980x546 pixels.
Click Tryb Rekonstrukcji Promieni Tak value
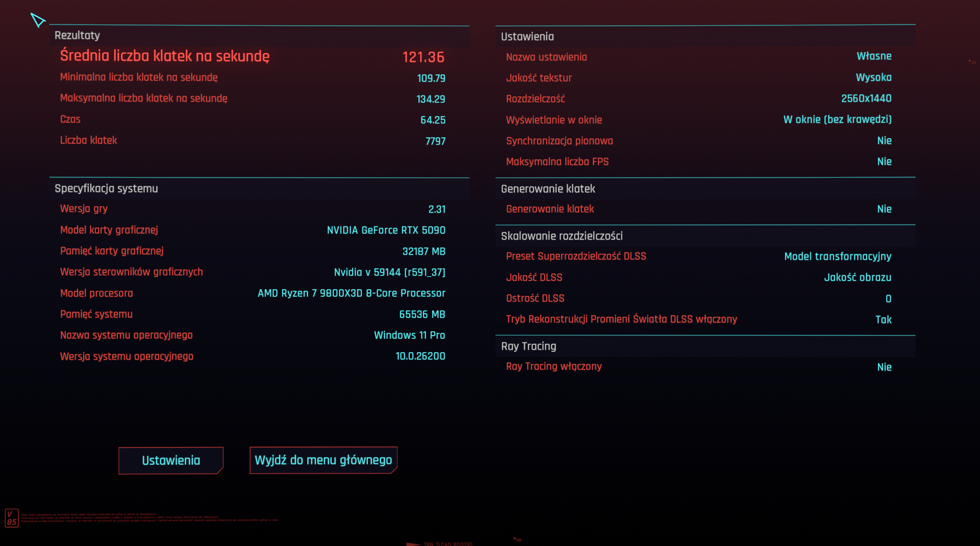click(883, 319)
